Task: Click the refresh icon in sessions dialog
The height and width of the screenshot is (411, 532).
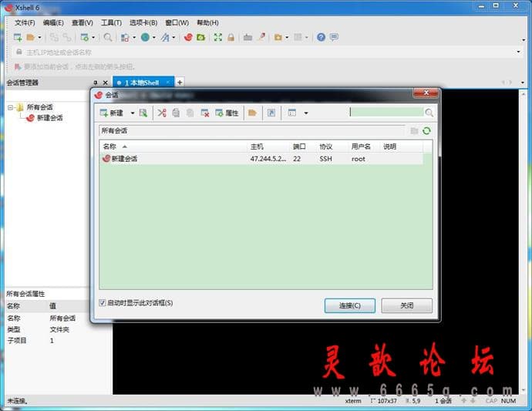Action: [x=426, y=131]
